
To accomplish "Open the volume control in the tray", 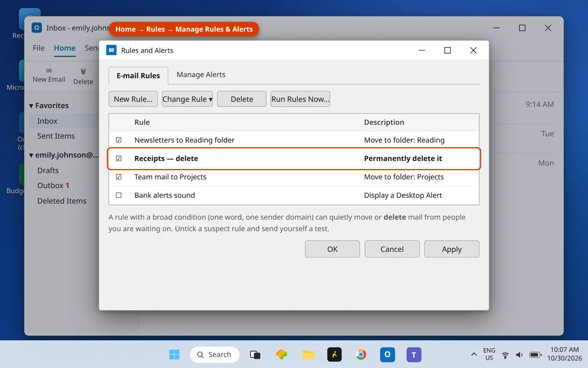I will coord(519,355).
